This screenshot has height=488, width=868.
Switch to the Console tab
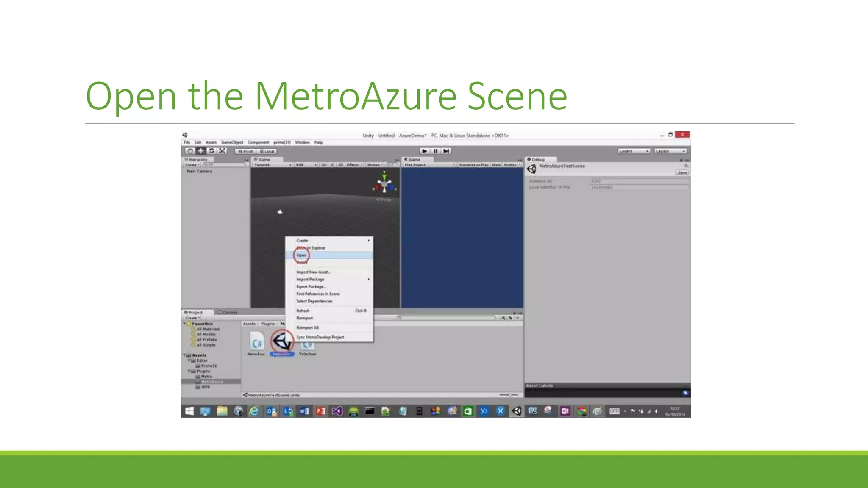pyautogui.click(x=228, y=312)
